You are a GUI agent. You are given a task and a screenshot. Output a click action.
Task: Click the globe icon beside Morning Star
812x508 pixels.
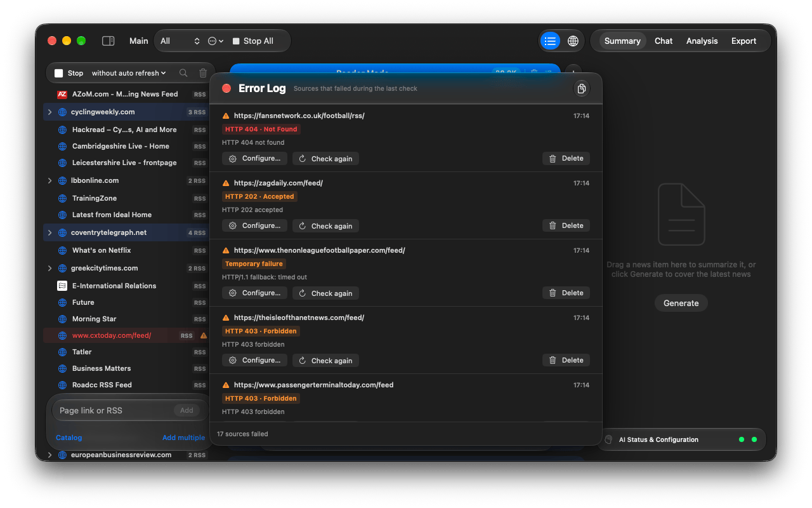62,319
